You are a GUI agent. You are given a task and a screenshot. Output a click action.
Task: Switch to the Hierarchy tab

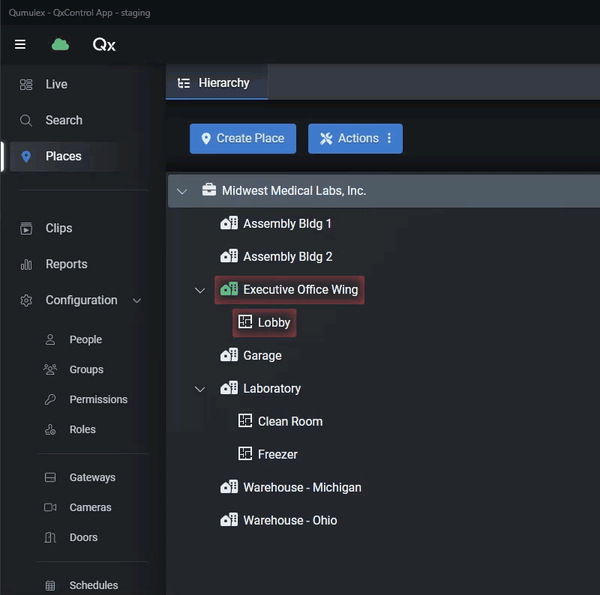(217, 83)
